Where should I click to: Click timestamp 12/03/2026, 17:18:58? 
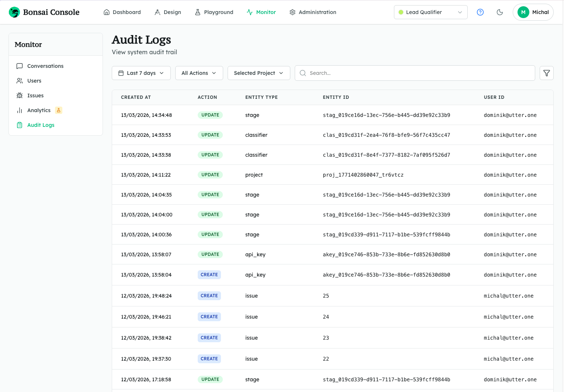click(x=146, y=379)
